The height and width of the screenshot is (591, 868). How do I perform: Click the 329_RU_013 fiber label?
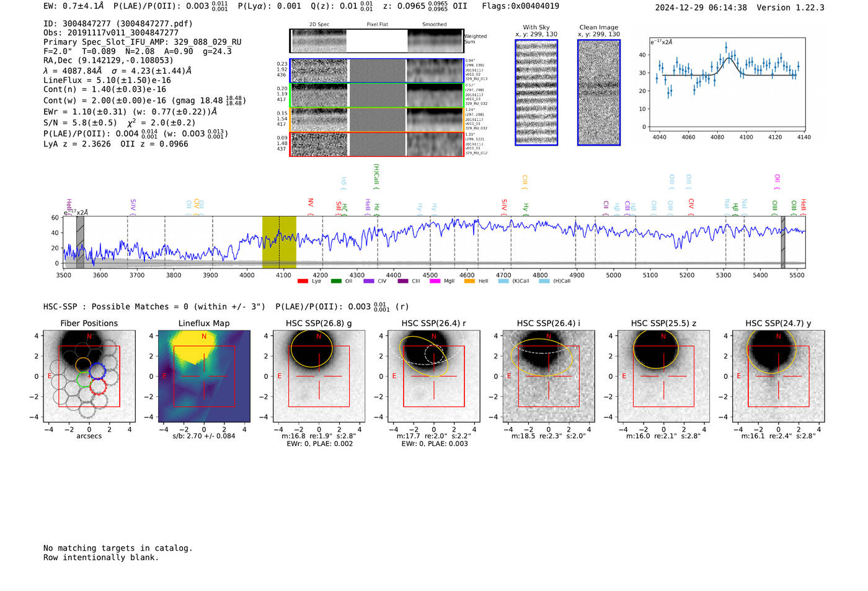476,79
